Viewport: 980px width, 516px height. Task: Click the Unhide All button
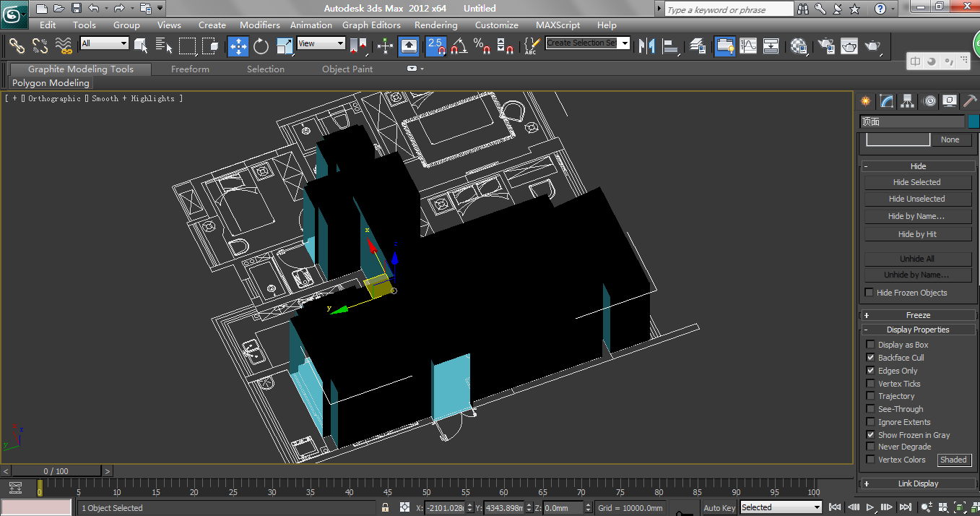[917, 258]
